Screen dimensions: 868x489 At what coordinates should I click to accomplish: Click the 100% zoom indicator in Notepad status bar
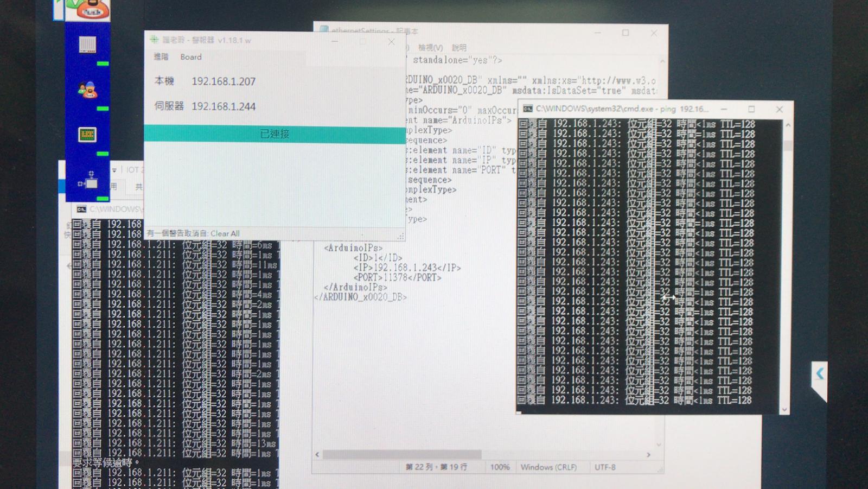click(500, 467)
